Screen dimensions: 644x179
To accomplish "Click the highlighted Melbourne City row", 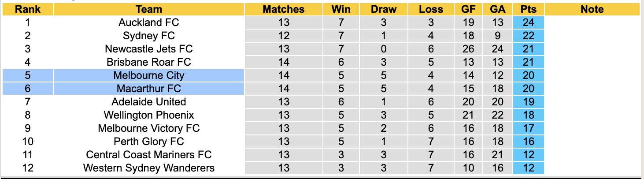I will (149, 75).
